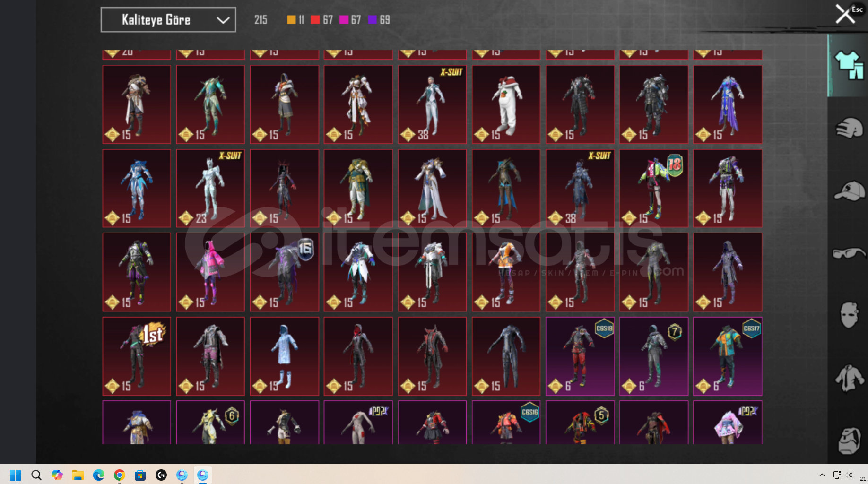Screen dimensions: 868x484
Task: Switch to the baseball cap category
Action: click(849, 191)
